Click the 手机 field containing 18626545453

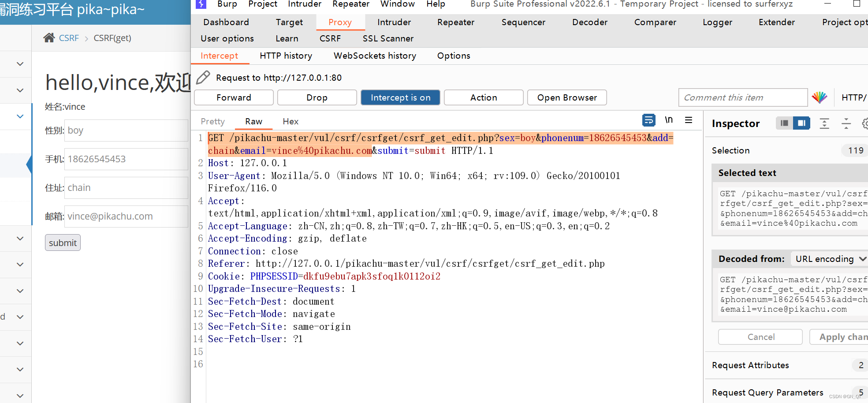(126, 159)
